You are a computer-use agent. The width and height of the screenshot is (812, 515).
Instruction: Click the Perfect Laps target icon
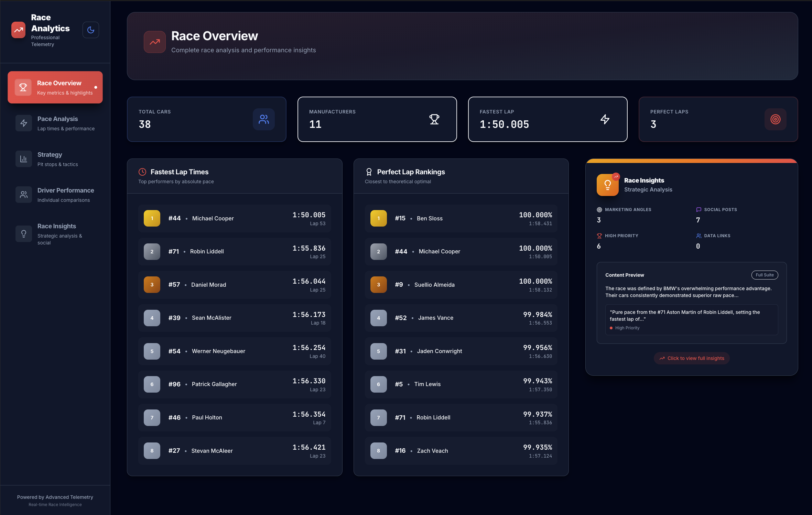775,119
